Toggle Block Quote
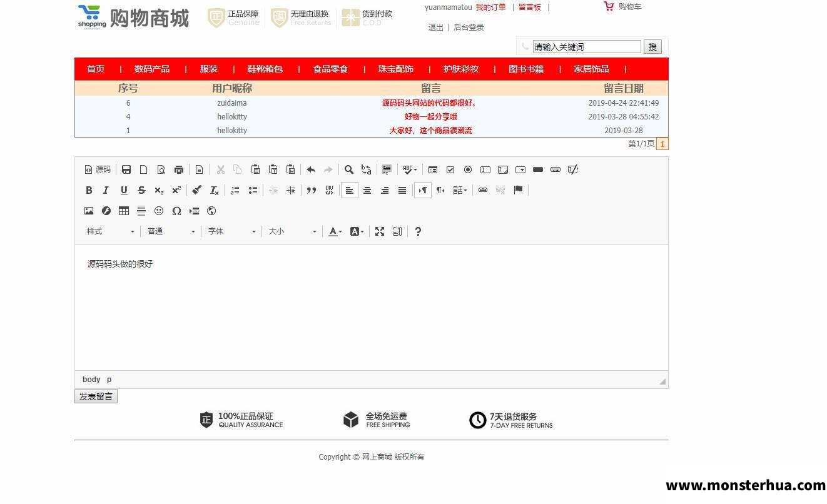 click(x=312, y=190)
